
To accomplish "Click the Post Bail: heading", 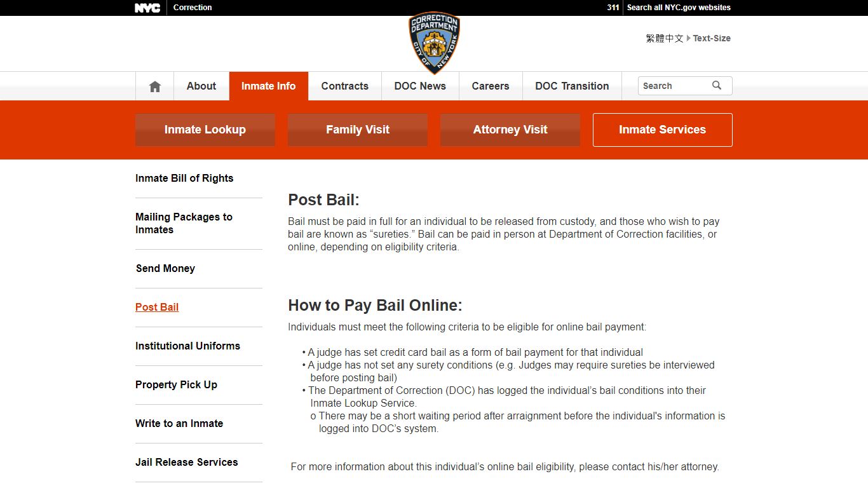I will (324, 200).
